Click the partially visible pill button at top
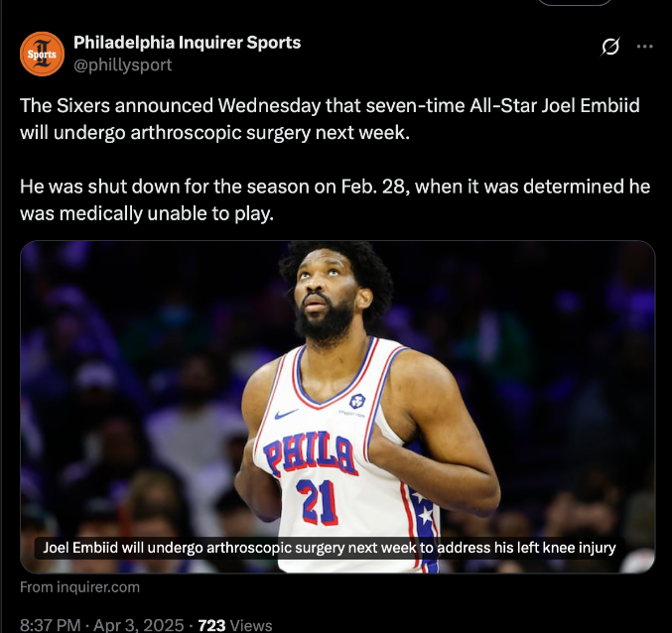672x633 pixels. pyautogui.click(x=575, y=3)
